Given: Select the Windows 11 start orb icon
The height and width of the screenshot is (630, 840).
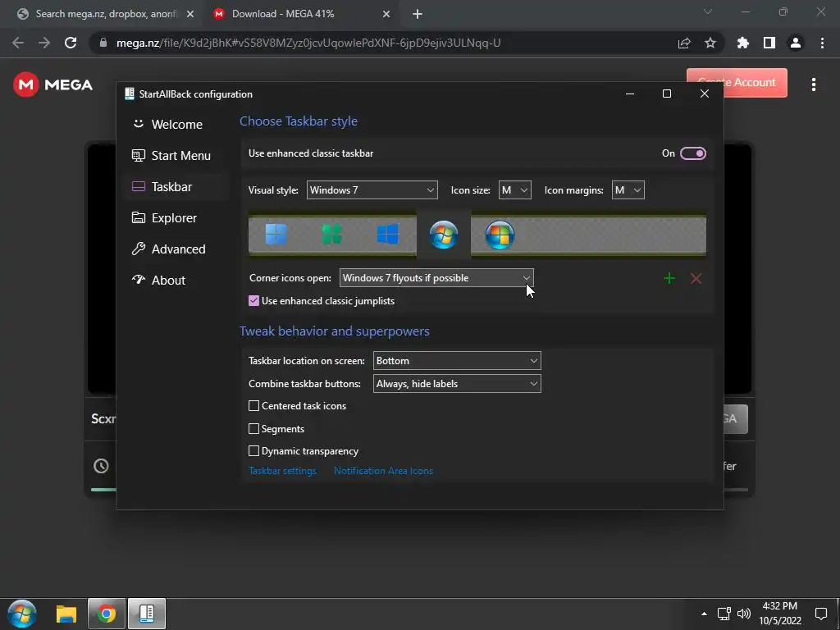Looking at the screenshot, I should pos(276,235).
